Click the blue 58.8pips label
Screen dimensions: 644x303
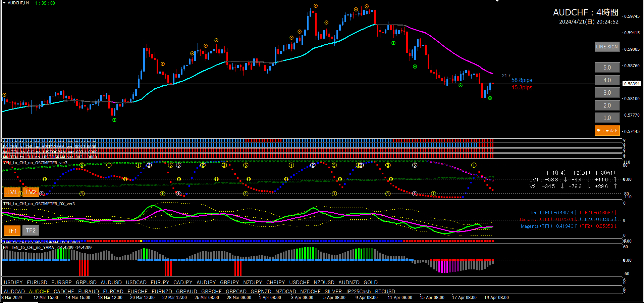pyautogui.click(x=522, y=80)
